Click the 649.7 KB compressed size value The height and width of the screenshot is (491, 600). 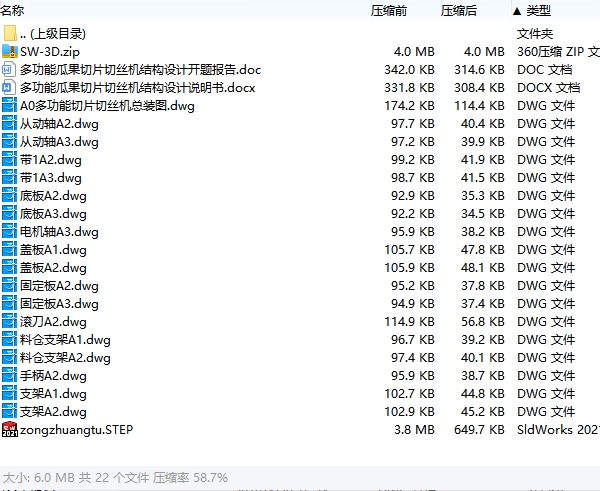point(479,429)
